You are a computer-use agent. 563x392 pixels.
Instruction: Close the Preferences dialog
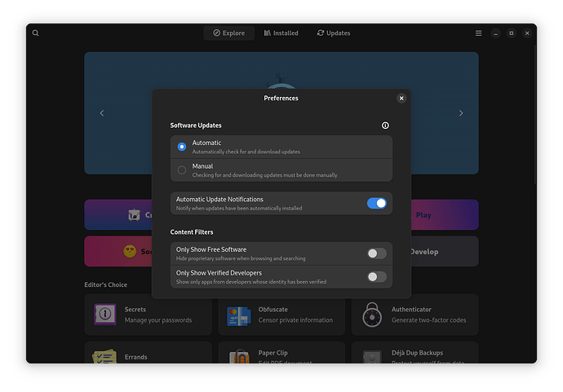[x=401, y=99]
